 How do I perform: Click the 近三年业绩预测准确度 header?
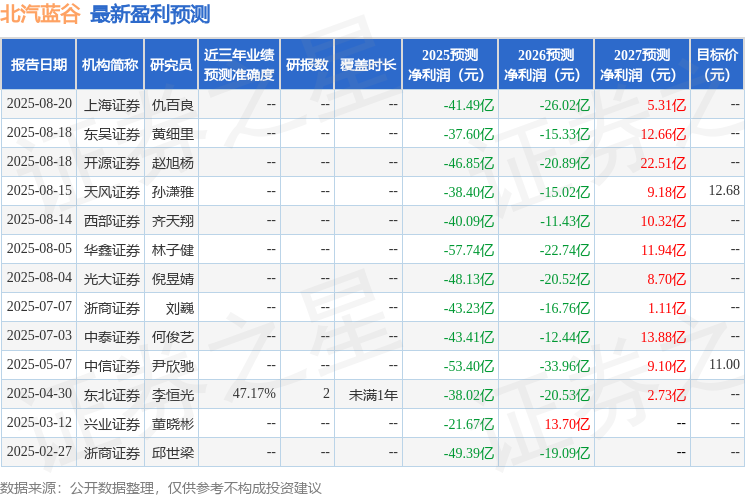[x=239, y=65]
